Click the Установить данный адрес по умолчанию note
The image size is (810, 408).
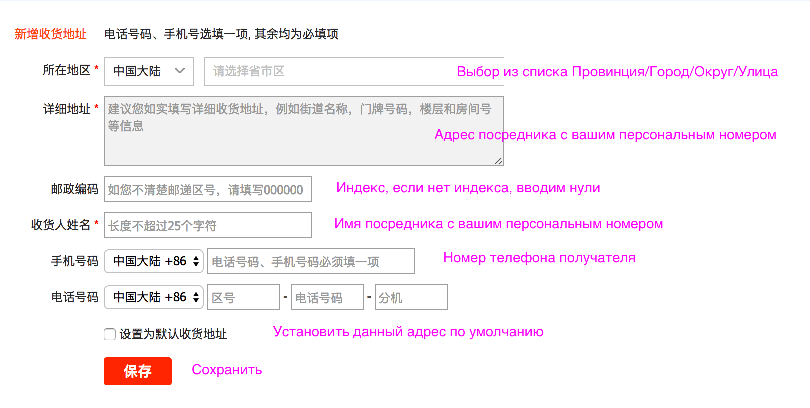click(408, 332)
